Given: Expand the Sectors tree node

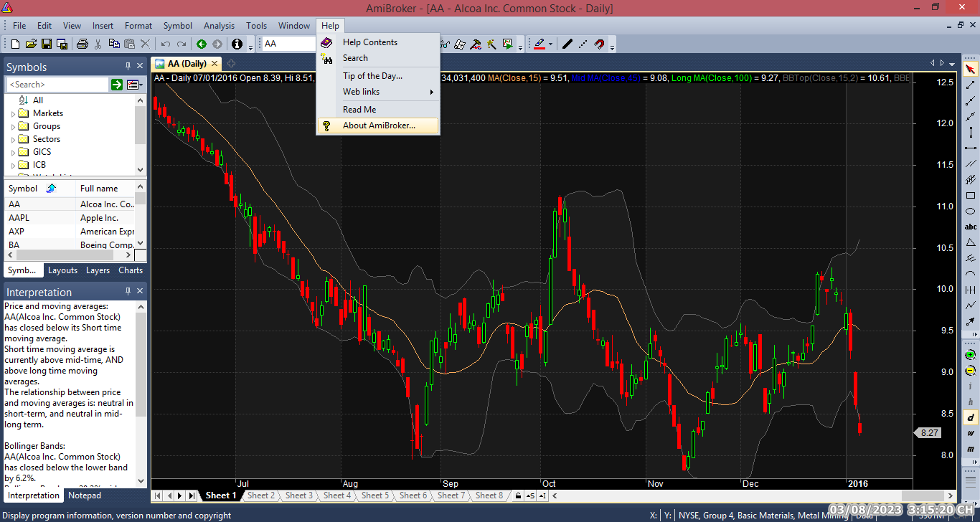Looking at the screenshot, I should tap(13, 140).
